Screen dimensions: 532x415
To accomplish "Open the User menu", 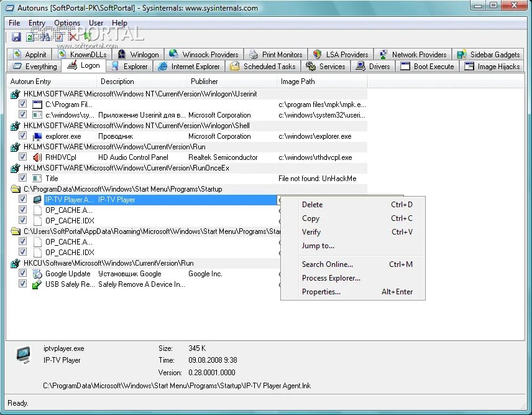I will click(x=96, y=23).
